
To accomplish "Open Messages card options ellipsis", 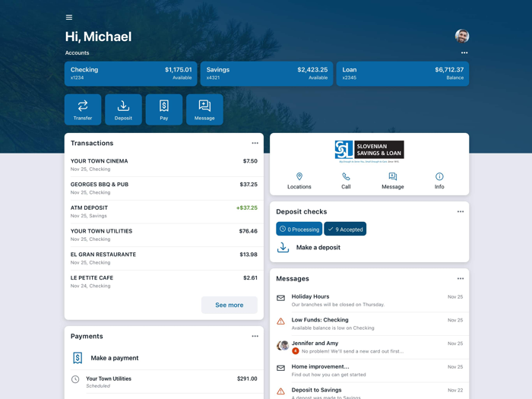I will click(460, 279).
